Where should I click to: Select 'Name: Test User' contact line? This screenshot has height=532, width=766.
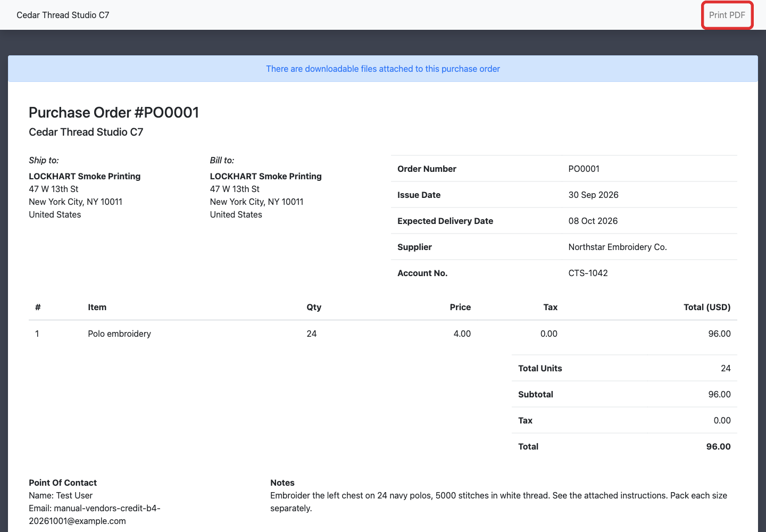(x=61, y=495)
